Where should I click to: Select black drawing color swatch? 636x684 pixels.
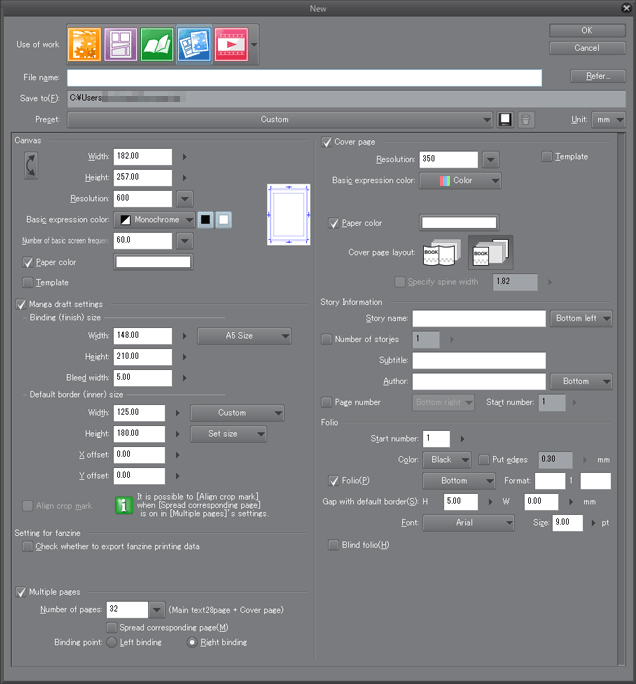205,219
